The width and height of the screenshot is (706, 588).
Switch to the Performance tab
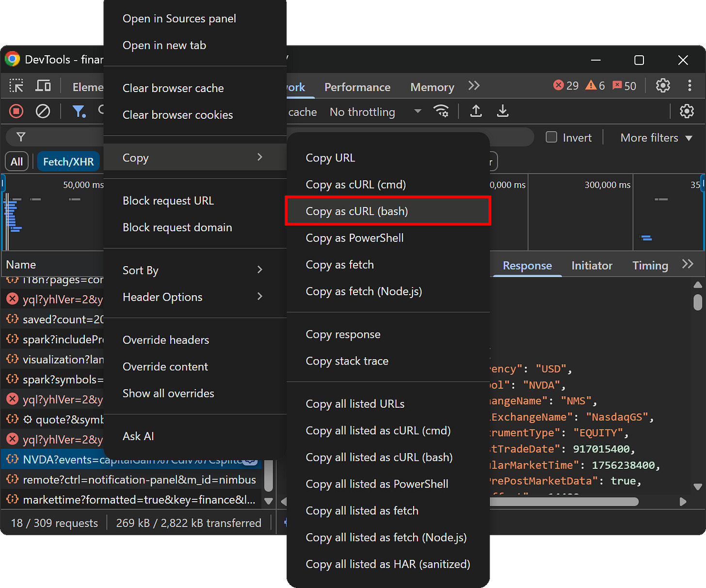[x=357, y=87]
